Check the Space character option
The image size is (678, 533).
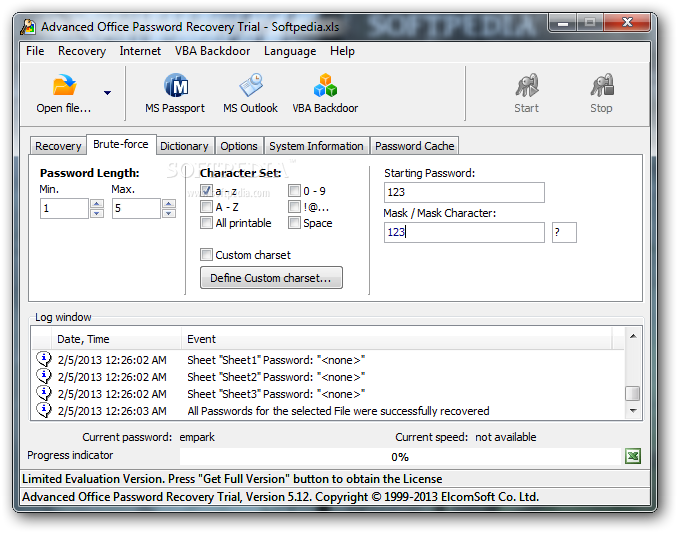point(294,223)
